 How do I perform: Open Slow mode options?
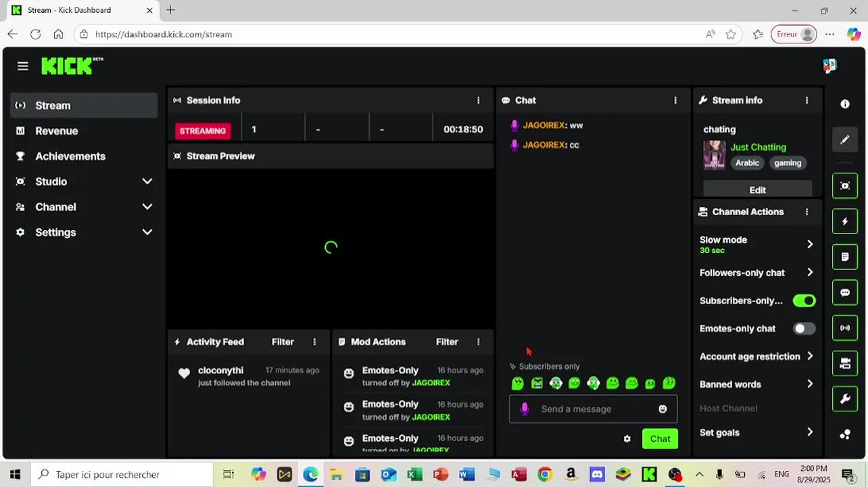[757, 244]
